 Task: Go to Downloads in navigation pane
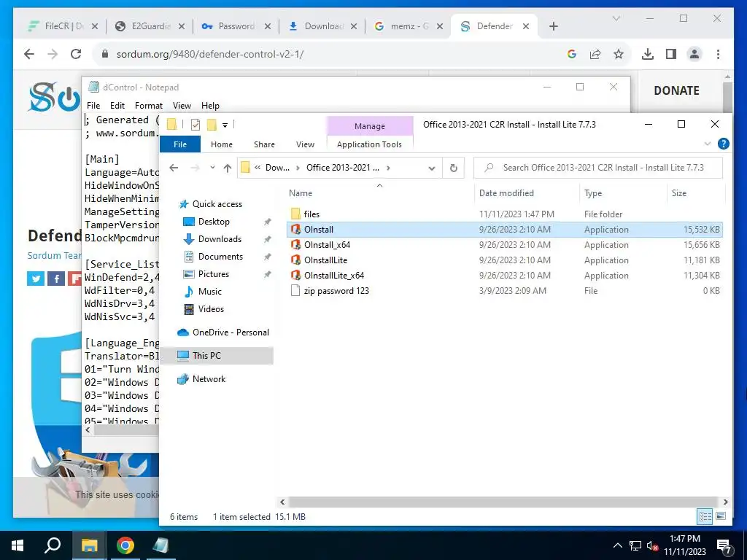pos(220,239)
